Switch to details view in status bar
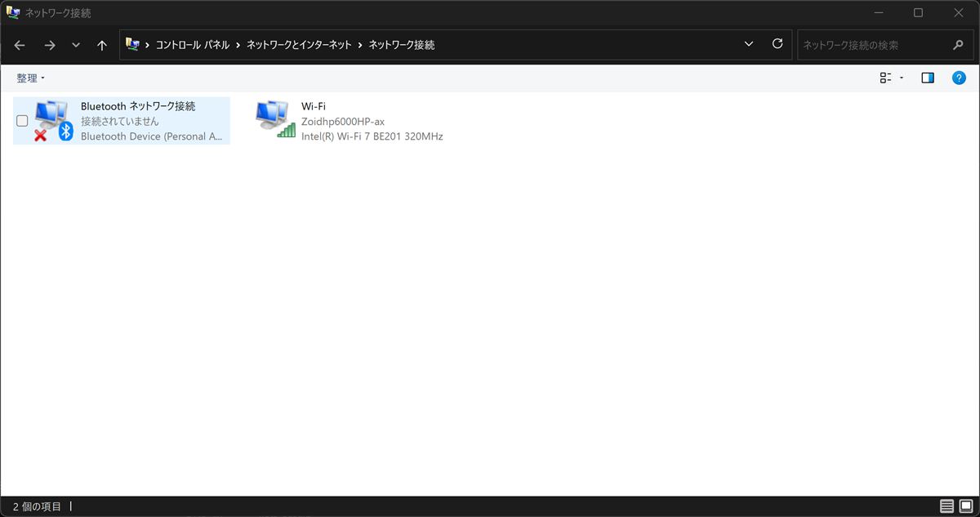Screen dimensions: 980x517 coord(947,506)
